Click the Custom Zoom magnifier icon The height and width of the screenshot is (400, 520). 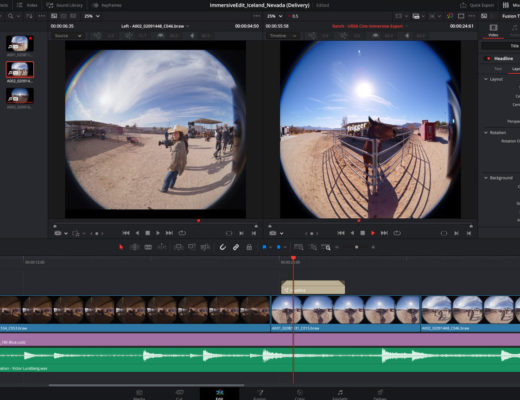326,247
